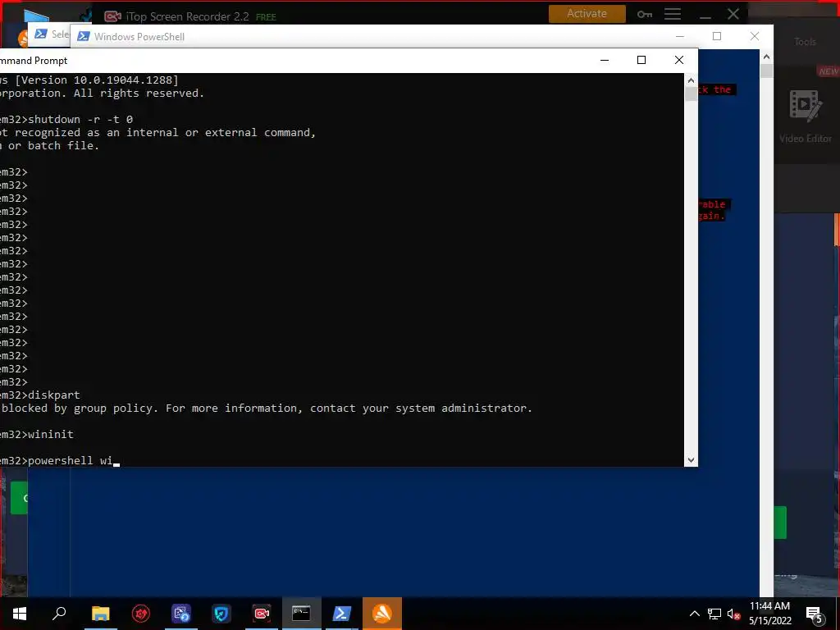
Task: Open the hamburger menu in iTop Screen Recorder
Action: pyautogui.click(x=673, y=15)
